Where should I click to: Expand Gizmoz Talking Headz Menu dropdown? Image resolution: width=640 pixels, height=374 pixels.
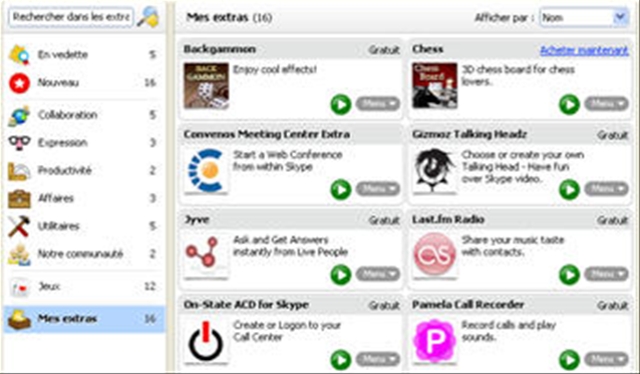606,189
